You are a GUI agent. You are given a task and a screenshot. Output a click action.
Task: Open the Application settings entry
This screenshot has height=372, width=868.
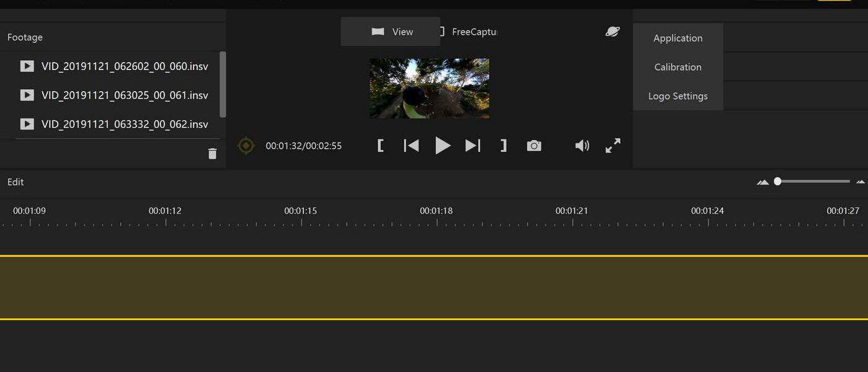coord(678,38)
